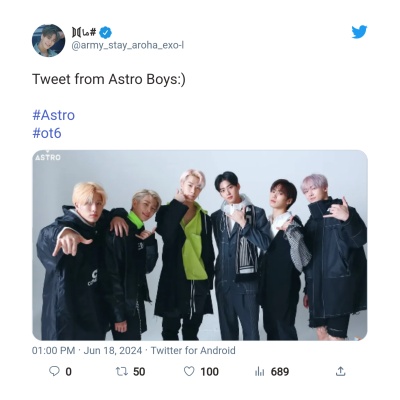Click the tweet text 'Tweet from Astro Boys:)'
This screenshot has width=400, height=400.
109,80
